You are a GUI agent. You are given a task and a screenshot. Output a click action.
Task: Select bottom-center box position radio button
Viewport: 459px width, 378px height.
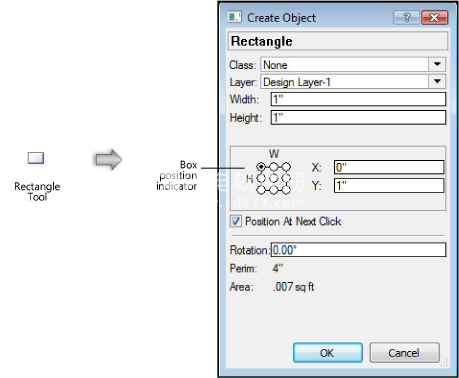tap(274, 190)
